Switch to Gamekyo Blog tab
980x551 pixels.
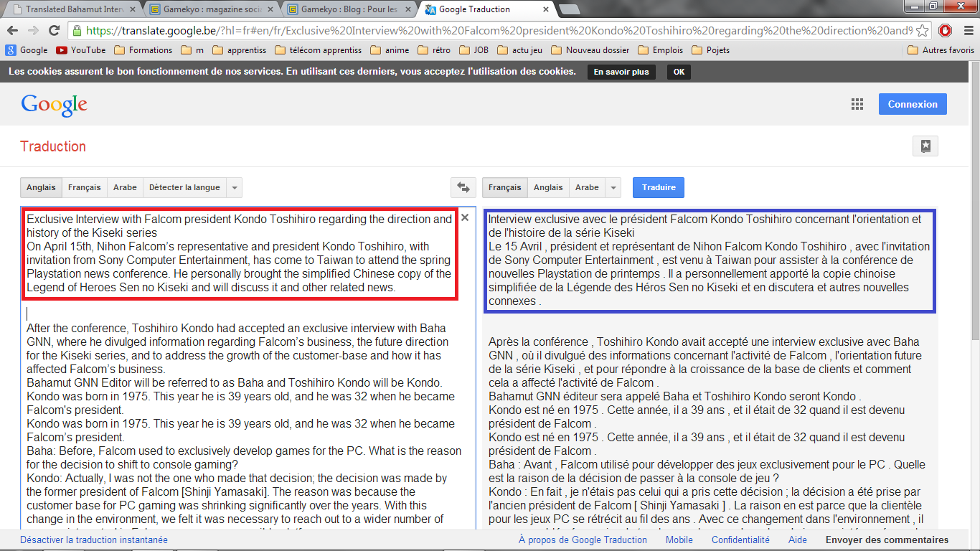pyautogui.click(x=350, y=9)
